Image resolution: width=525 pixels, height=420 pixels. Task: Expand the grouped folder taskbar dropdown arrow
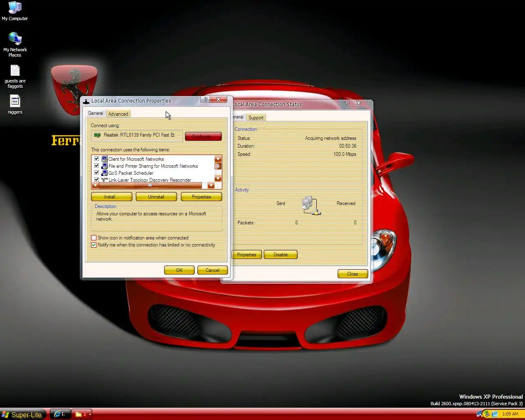coord(90,415)
